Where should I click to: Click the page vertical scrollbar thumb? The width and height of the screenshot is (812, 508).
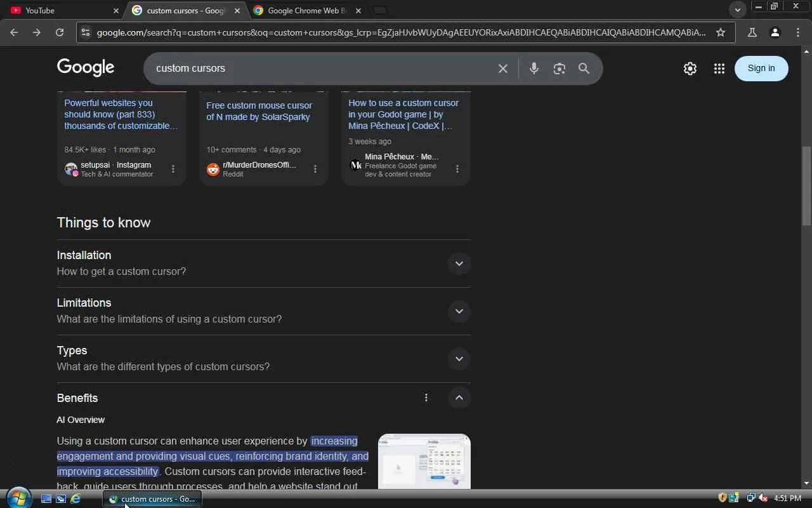pos(806,185)
